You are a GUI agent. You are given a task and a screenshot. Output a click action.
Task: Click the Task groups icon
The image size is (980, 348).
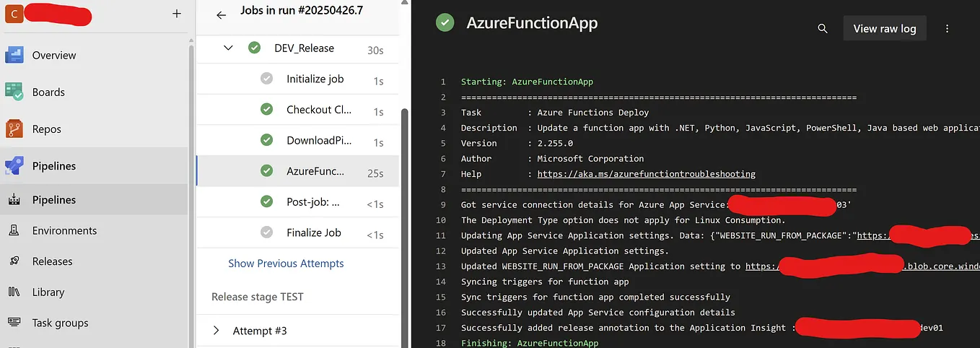tap(14, 323)
